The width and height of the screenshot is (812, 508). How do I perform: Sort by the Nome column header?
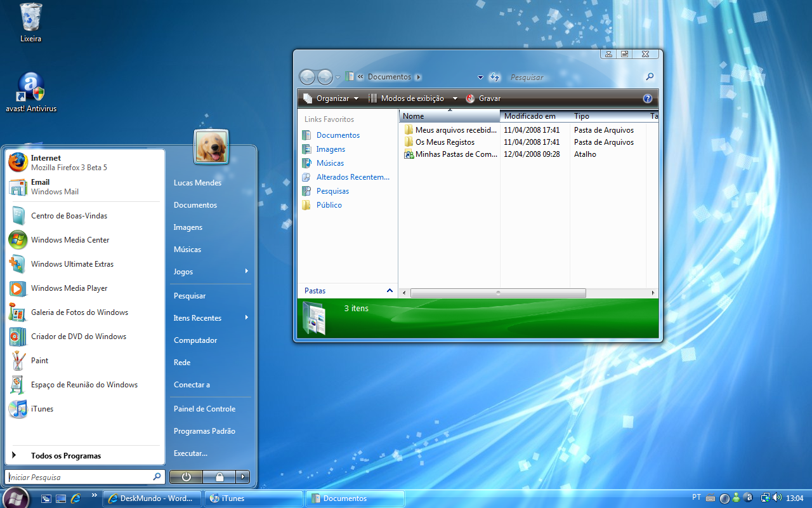pyautogui.click(x=449, y=116)
